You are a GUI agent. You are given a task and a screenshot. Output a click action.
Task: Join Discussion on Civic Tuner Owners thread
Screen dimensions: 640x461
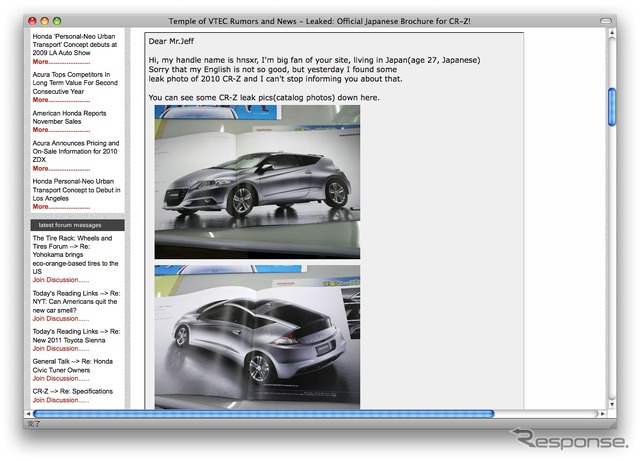[x=61, y=378]
